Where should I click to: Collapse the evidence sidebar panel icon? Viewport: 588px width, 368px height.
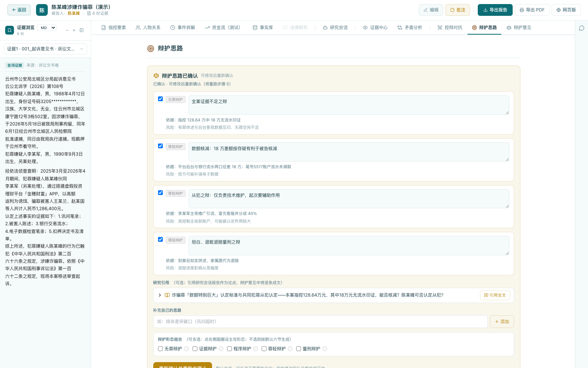[82, 30]
